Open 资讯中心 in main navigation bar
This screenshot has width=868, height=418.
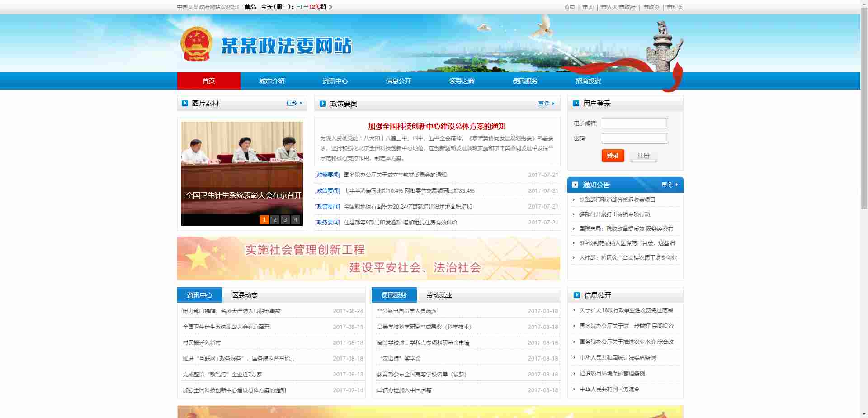point(335,81)
